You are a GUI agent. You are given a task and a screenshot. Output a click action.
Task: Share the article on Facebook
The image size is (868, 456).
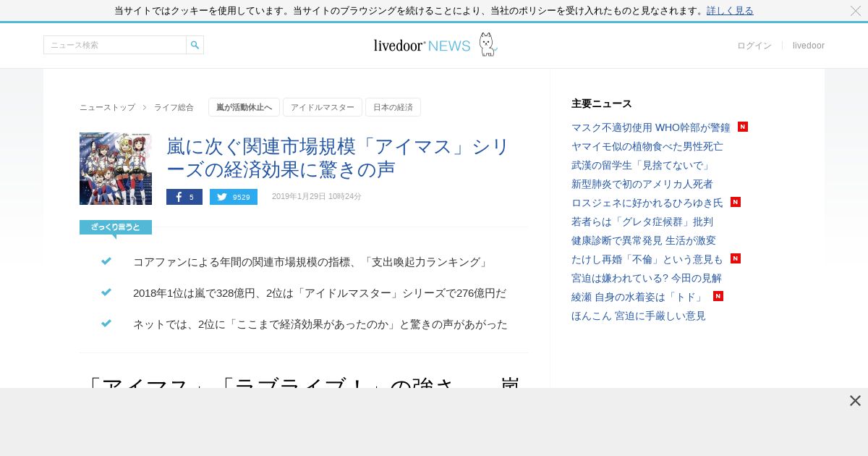pyautogui.click(x=184, y=197)
